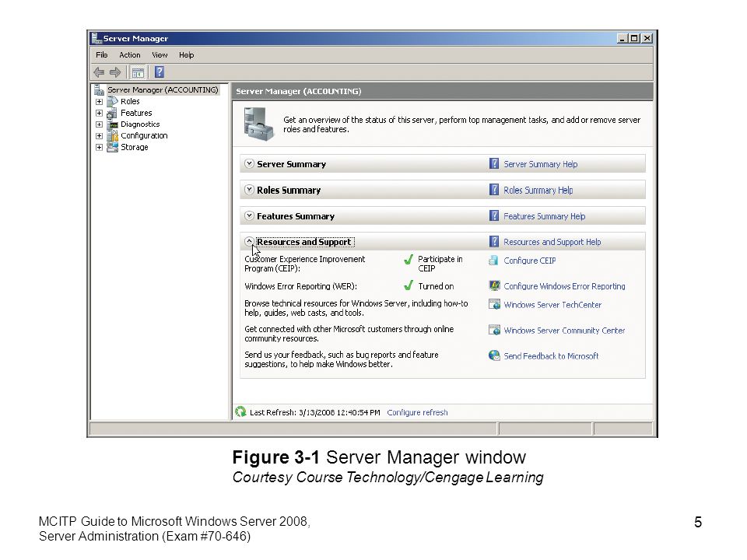This screenshot has width=747, height=560.
Task: Minimize the Server Manager window
Action: (x=622, y=38)
